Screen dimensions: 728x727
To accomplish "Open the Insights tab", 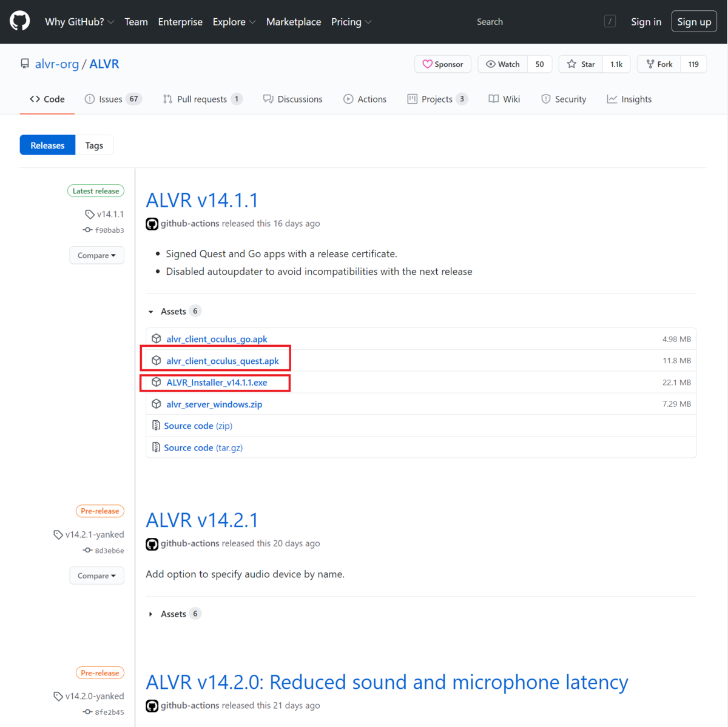I will (629, 99).
